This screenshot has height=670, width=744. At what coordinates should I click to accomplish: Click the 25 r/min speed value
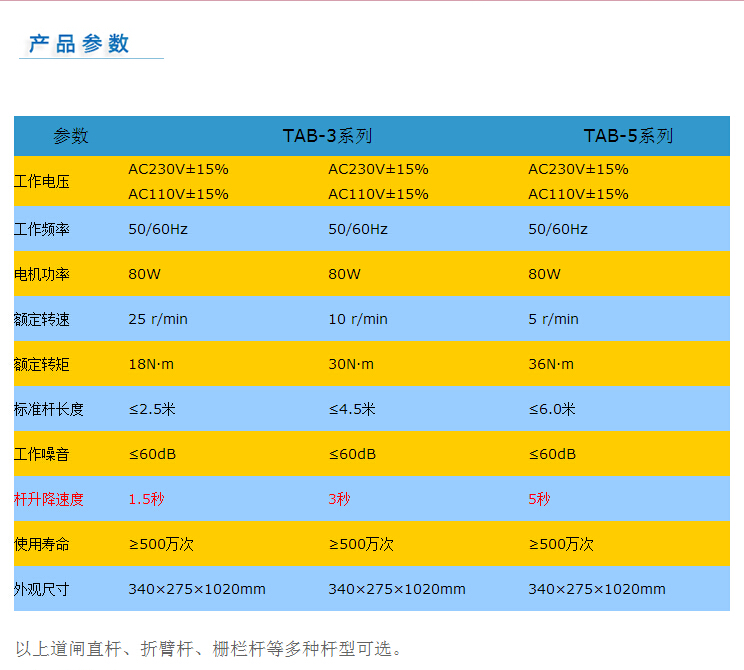tap(158, 319)
